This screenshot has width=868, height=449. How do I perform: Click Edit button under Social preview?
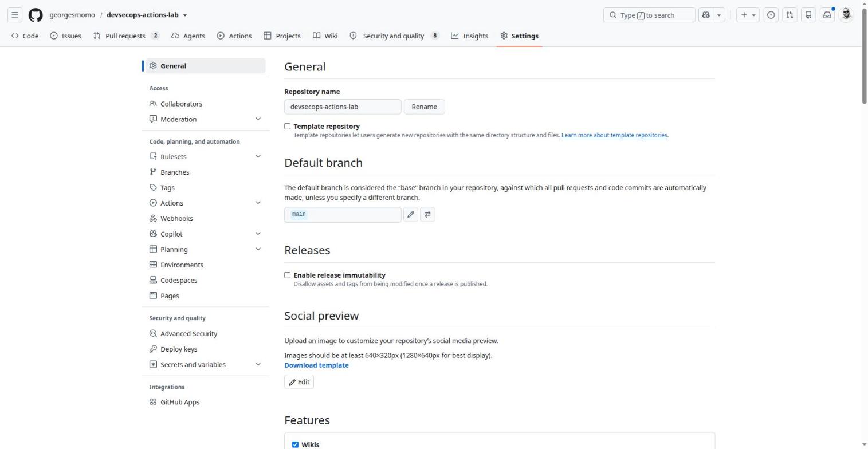pos(299,382)
